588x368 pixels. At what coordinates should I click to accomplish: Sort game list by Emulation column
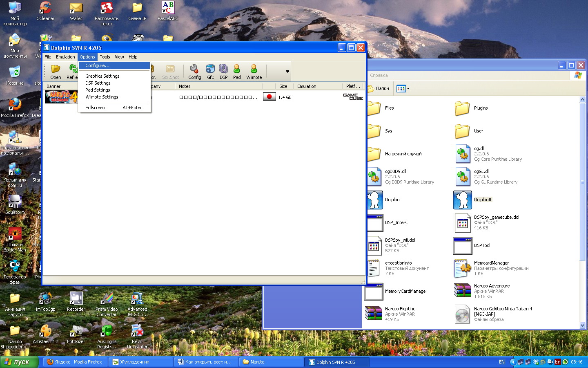[x=317, y=86]
